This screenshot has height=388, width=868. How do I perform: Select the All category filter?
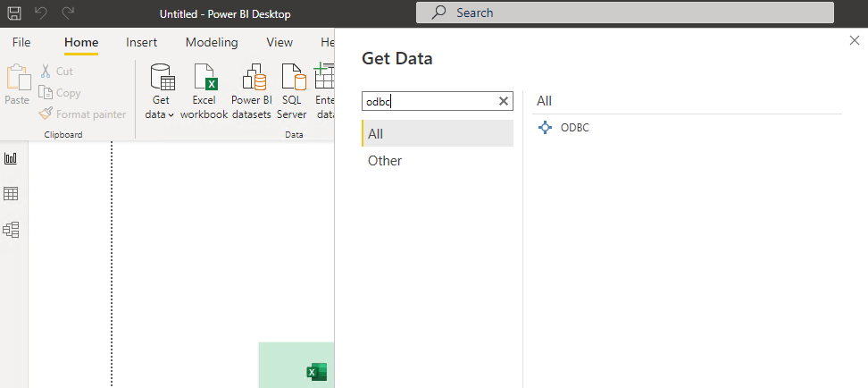(376, 133)
